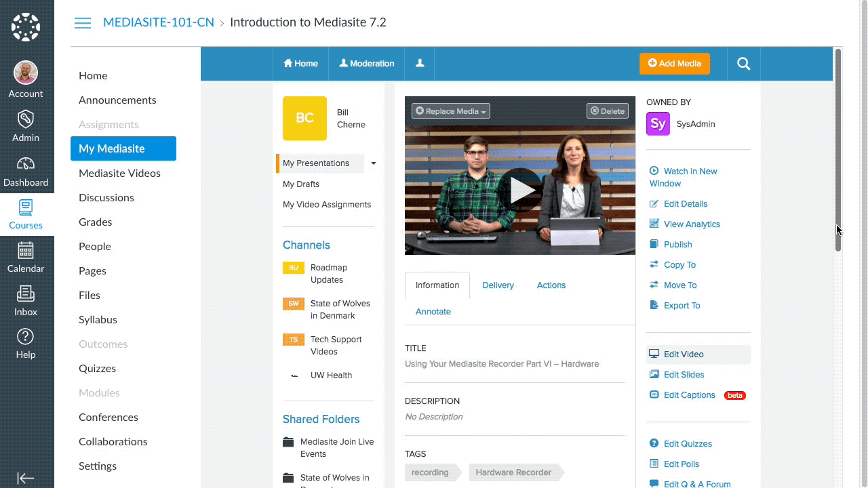Screen dimensions: 868x488
Task: Switch to the Information tab
Action: point(437,285)
